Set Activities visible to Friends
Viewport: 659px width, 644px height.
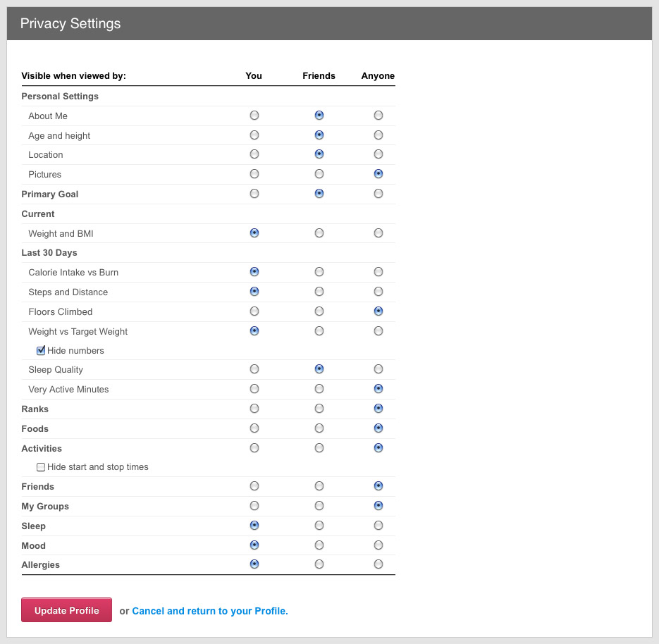(x=319, y=448)
